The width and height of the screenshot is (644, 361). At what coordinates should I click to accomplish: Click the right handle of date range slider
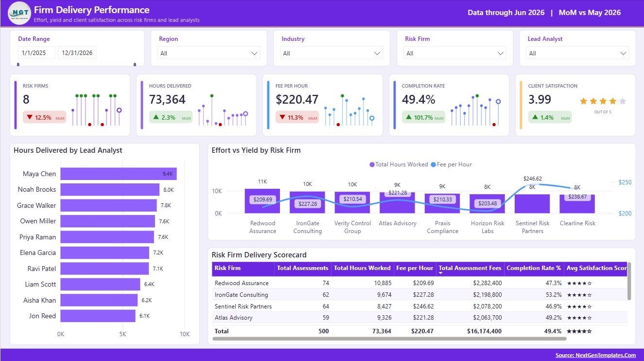(135, 64)
